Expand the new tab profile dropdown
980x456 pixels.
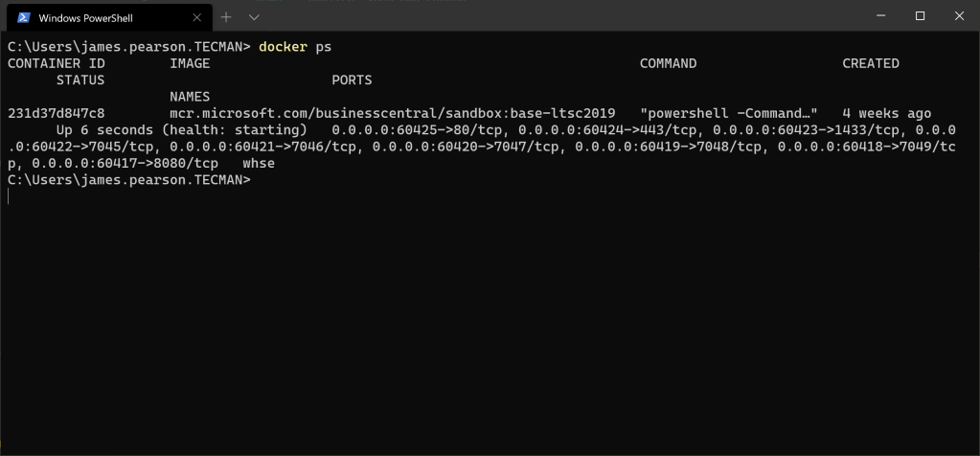pyautogui.click(x=254, y=17)
